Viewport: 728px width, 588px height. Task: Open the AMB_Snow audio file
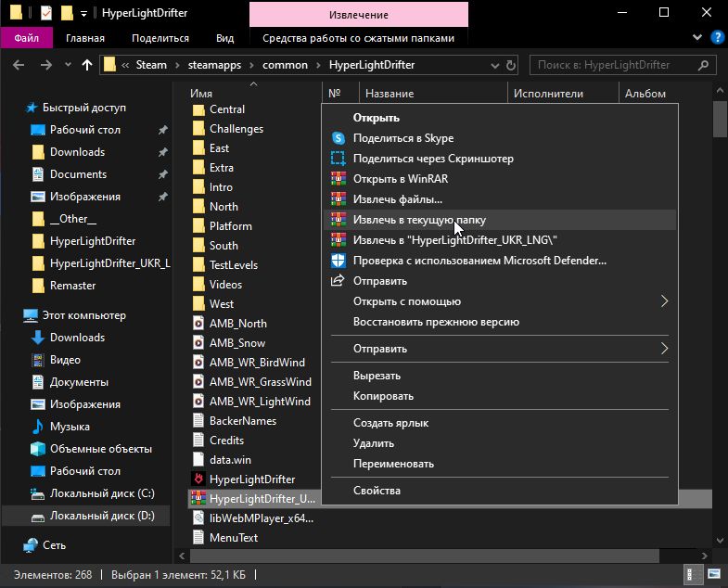[237, 343]
